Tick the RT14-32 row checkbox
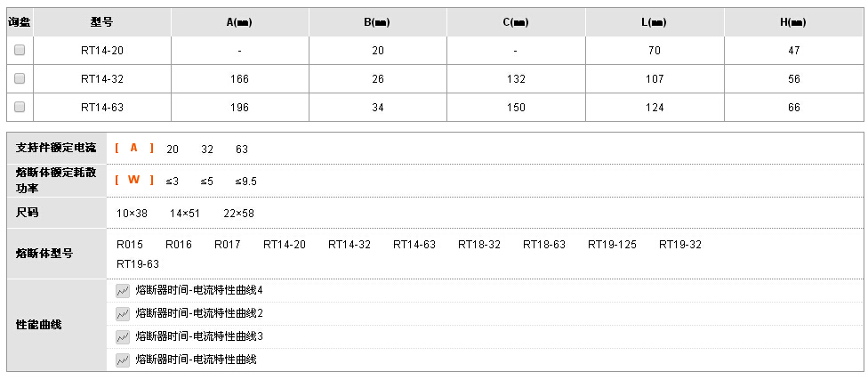Image resolution: width=868 pixels, height=380 pixels. point(20,78)
